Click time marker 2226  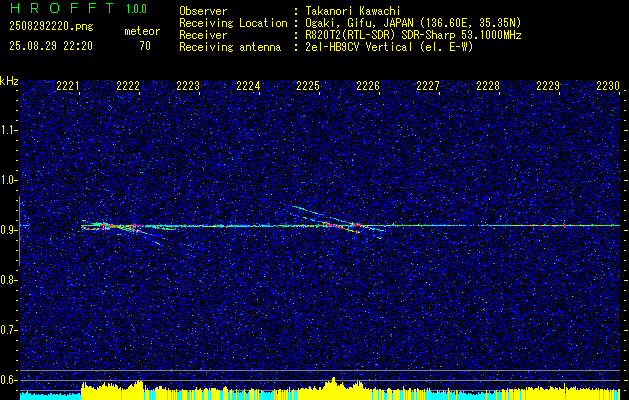(368, 85)
